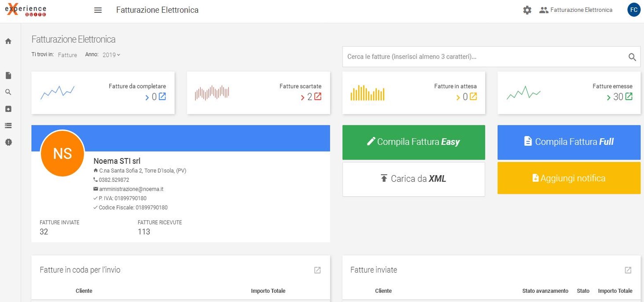Click the settings gear icon

click(x=527, y=10)
